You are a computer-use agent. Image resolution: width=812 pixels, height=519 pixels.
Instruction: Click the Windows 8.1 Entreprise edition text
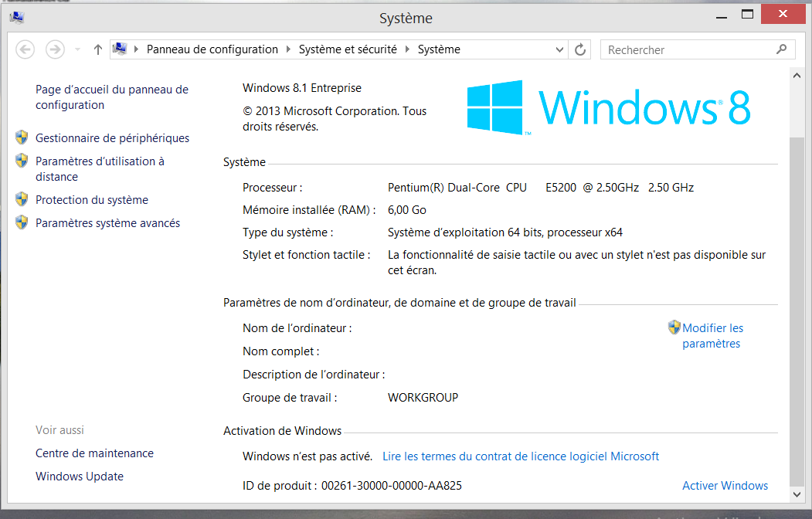pyautogui.click(x=302, y=88)
